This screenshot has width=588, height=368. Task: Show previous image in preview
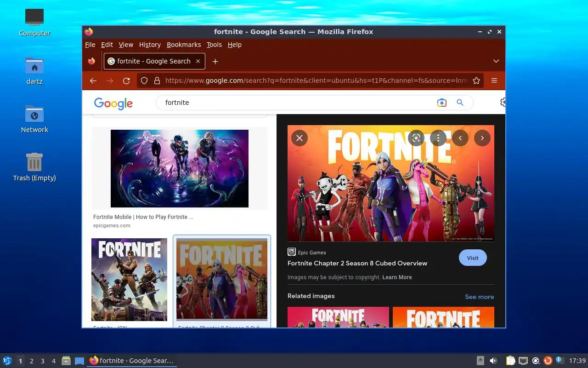click(x=460, y=138)
